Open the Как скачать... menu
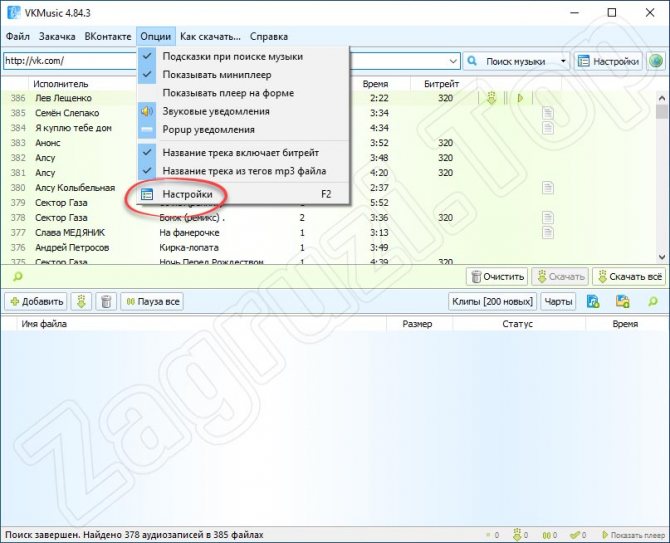The width and height of the screenshot is (670, 543). (210, 37)
